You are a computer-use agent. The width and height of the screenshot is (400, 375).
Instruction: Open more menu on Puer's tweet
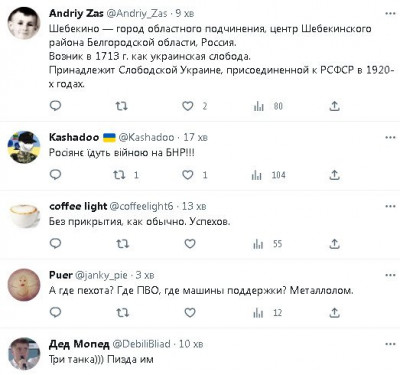click(x=390, y=275)
